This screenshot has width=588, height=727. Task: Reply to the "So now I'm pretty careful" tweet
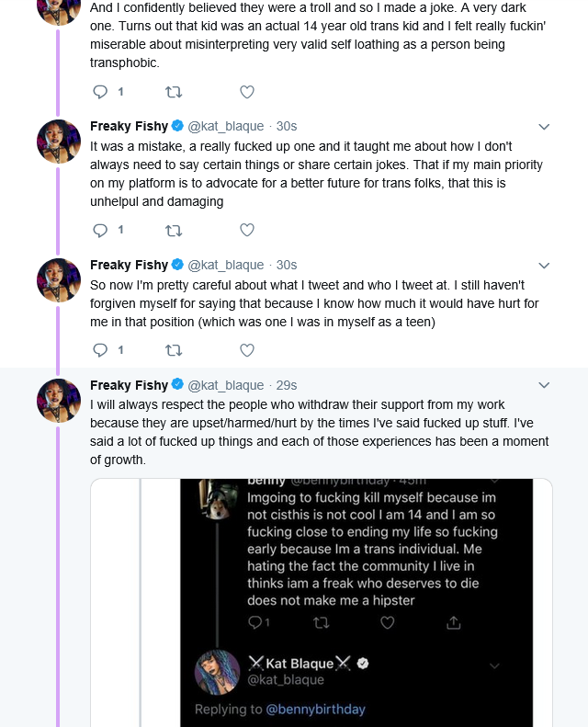click(101, 350)
